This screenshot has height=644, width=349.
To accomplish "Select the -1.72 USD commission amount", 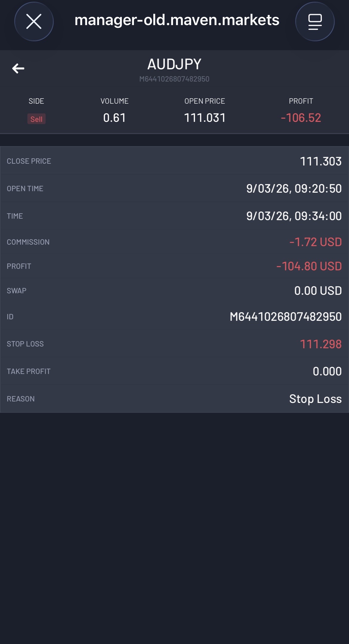I will click(x=315, y=242).
